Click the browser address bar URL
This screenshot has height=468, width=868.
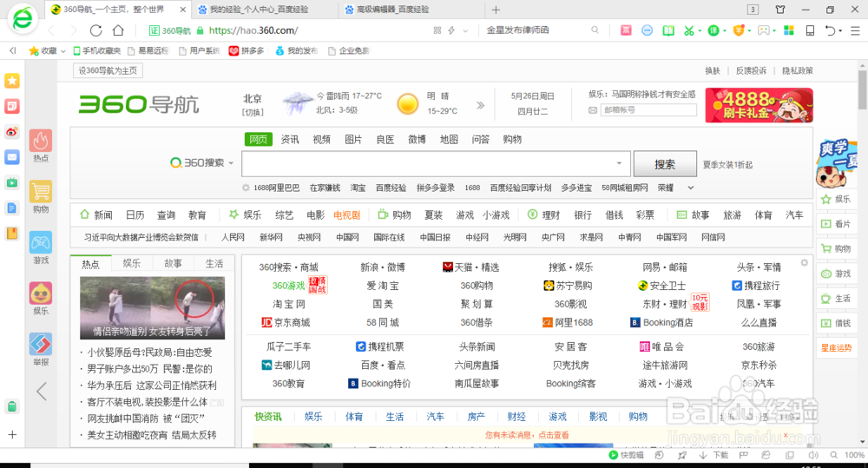(253, 30)
